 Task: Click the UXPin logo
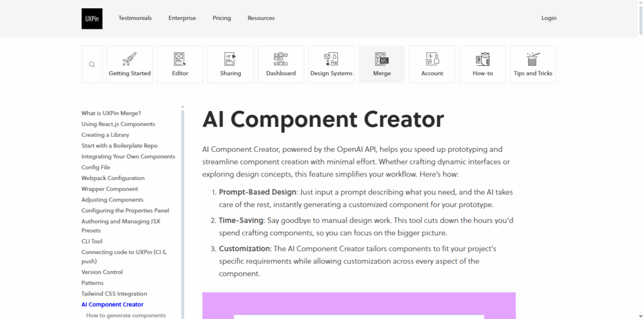click(x=92, y=18)
